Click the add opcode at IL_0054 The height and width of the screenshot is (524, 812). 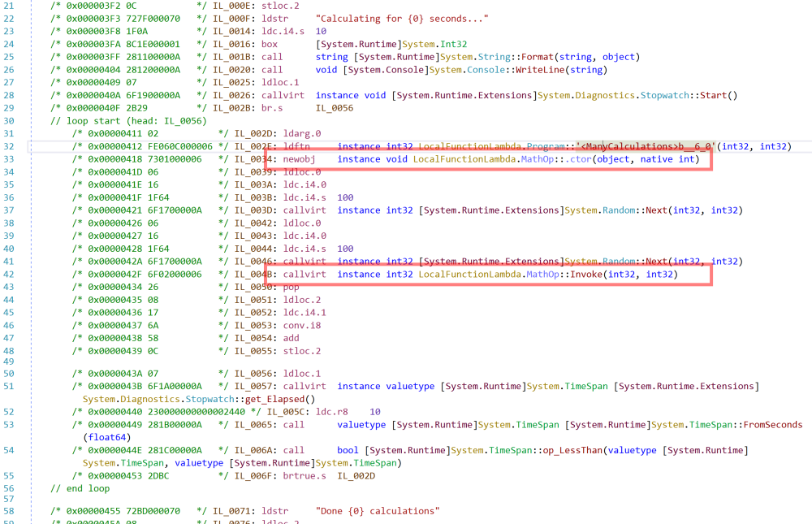pyautogui.click(x=291, y=338)
